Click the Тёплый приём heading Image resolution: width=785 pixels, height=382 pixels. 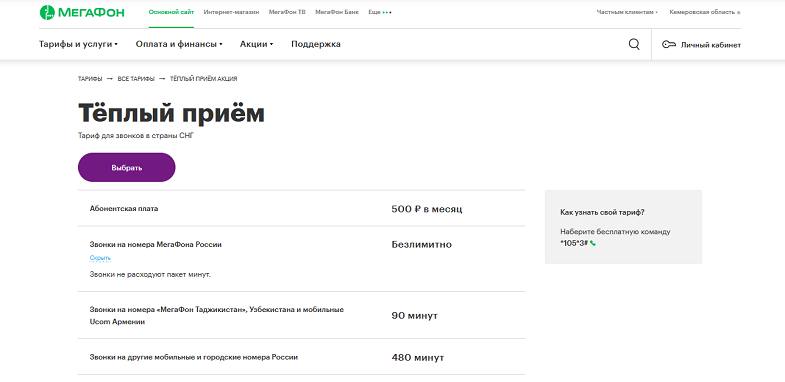coord(171,113)
